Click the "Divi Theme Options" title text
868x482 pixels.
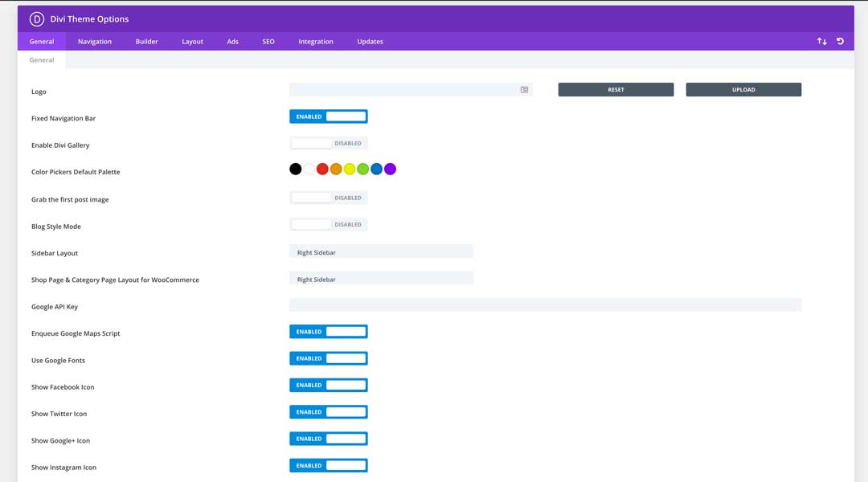point(89,18)
